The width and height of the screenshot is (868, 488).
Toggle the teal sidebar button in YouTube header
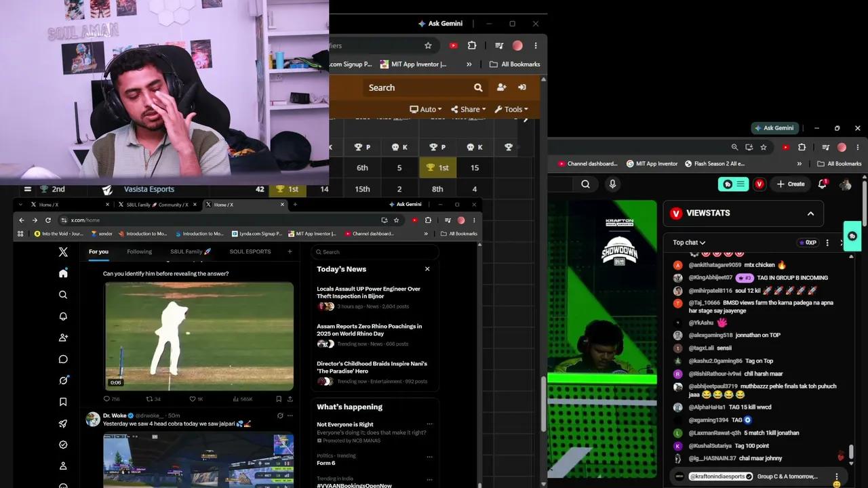pos(733,184)
